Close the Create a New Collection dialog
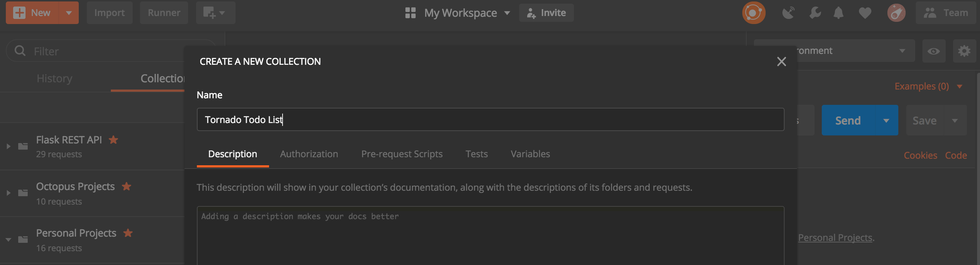Viewport: 980px width, 265px height. [x=781, y=62]
